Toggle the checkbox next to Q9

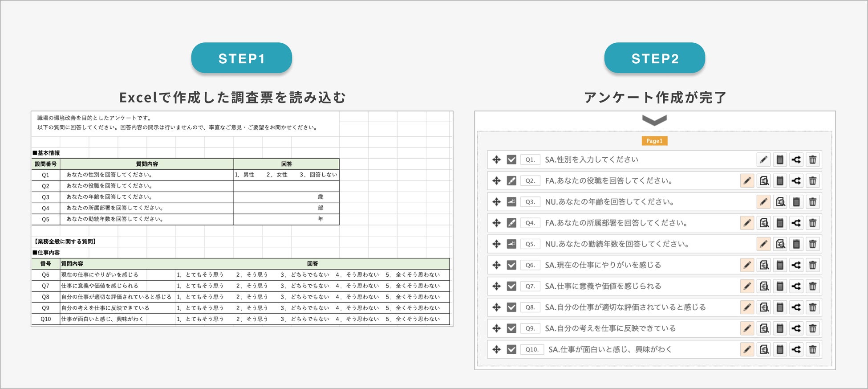click(x=511, y=328)
